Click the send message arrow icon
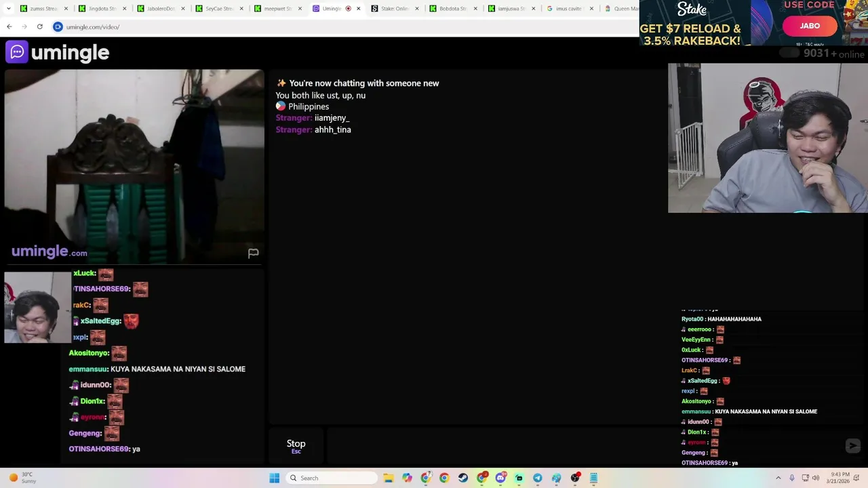Image resolution: width=868 pixels, height=488 pixels. [853, 445]
